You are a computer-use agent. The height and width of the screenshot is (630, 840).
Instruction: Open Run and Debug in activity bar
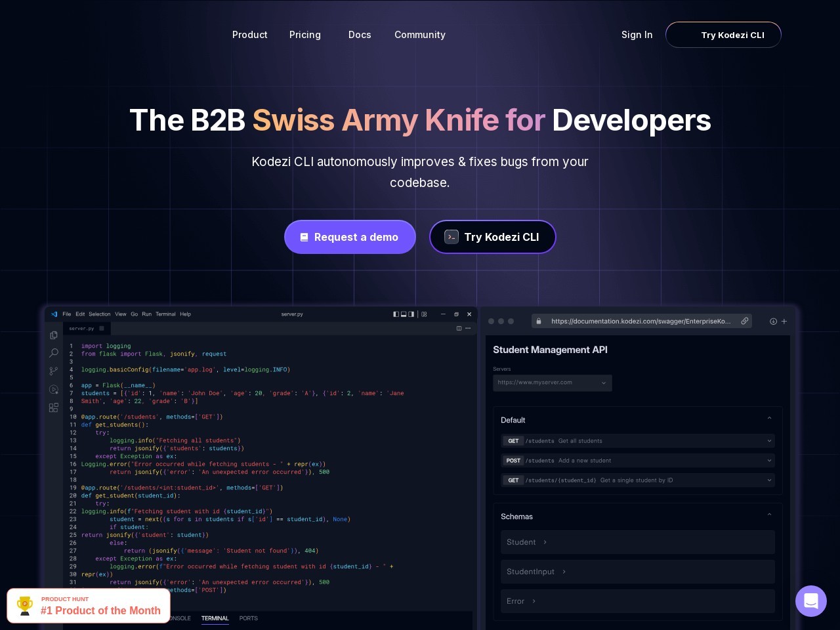(x=54, y=389)
